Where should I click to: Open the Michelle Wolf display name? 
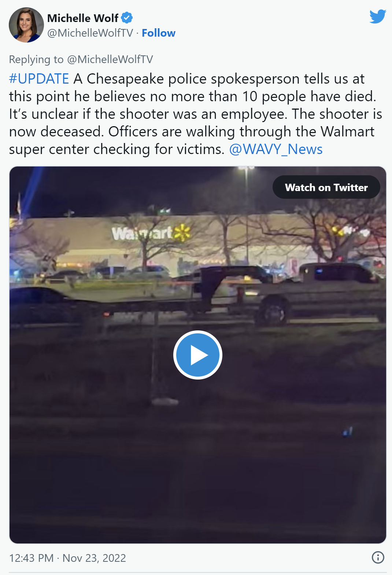[x=83, y=18]
